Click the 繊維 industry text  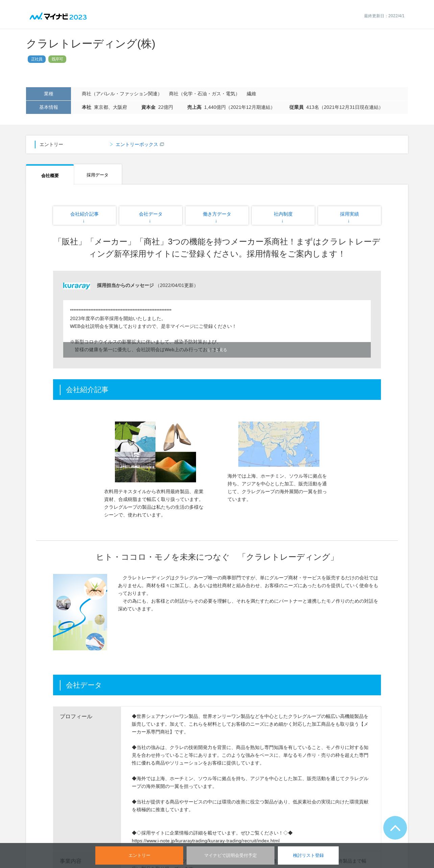coord(251,94)
